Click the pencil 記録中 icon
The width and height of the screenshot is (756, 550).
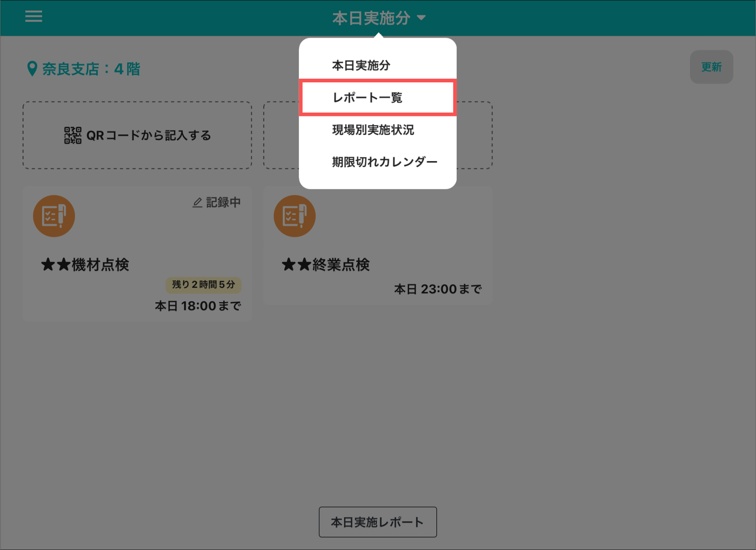point(197,202)
